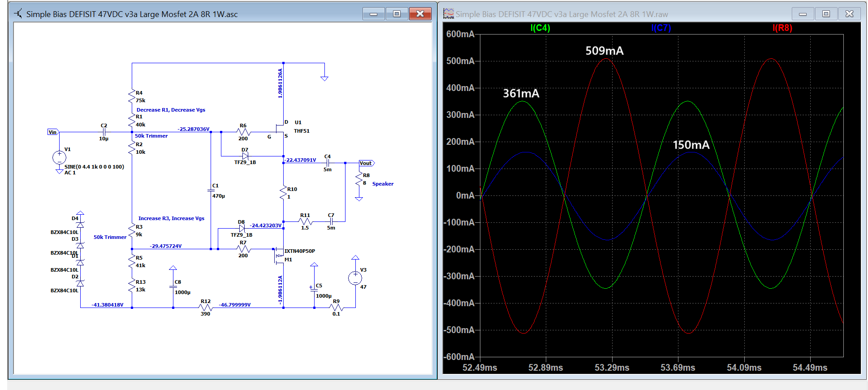Select resistor R11 1.5 symbol
This screenshot has height=390, width=868.
tap(305, 221)
